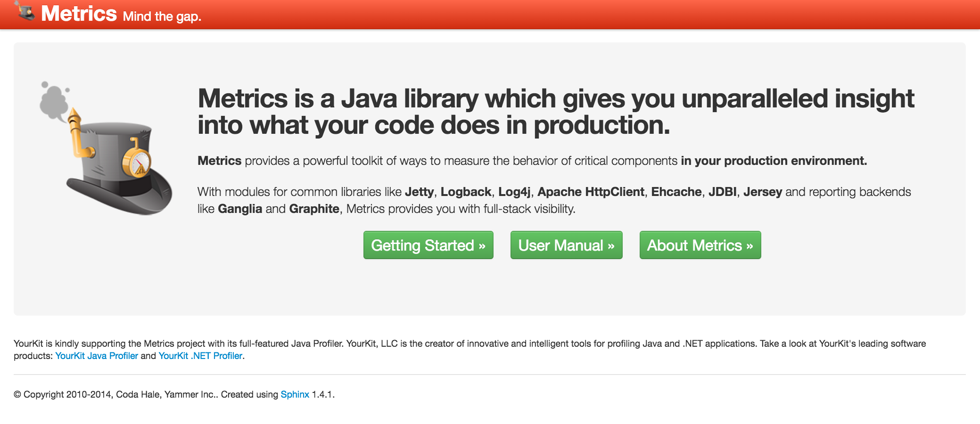Follow the YourKit Java Profiler link
The width and height of the screenshot is (980, 424).
(97, 356)
